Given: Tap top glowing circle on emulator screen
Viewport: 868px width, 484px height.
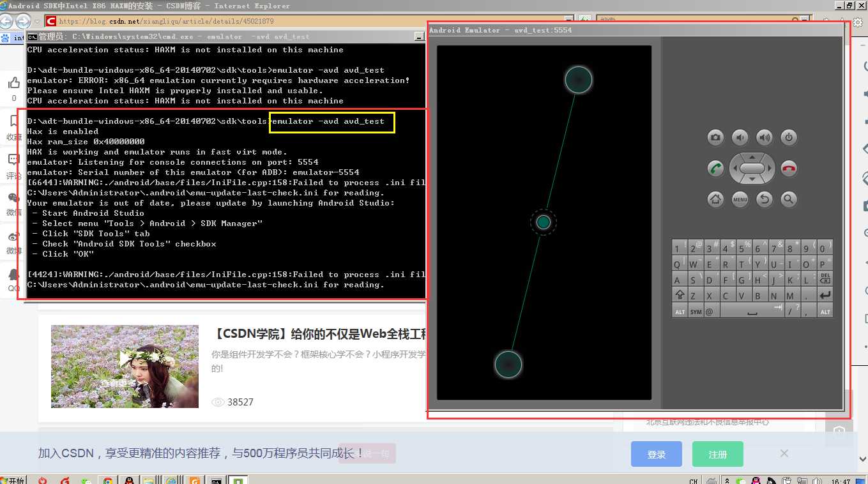Looking at the screenshot, I should tap(579, 80).
